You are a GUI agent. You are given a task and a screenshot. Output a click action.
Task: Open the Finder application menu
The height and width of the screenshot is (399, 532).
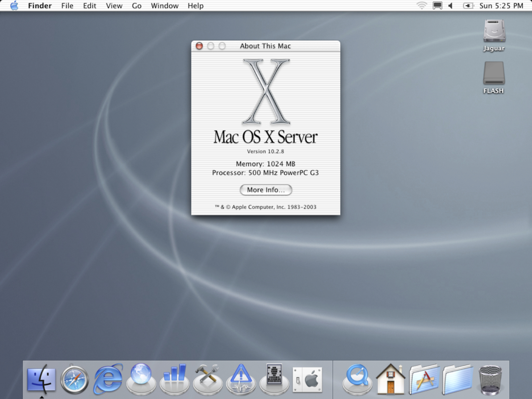(x=40, y=6)
